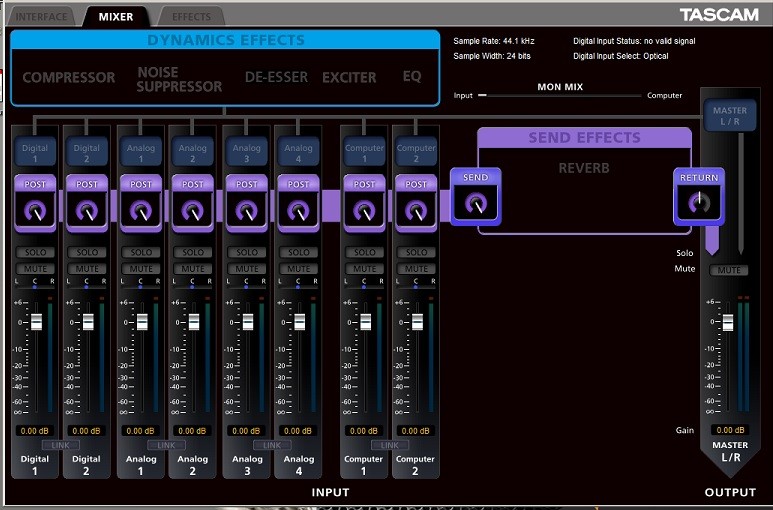Mute the Master L/R output
Viewport: 773px width, 510px height.
click(x=729, y=270)
